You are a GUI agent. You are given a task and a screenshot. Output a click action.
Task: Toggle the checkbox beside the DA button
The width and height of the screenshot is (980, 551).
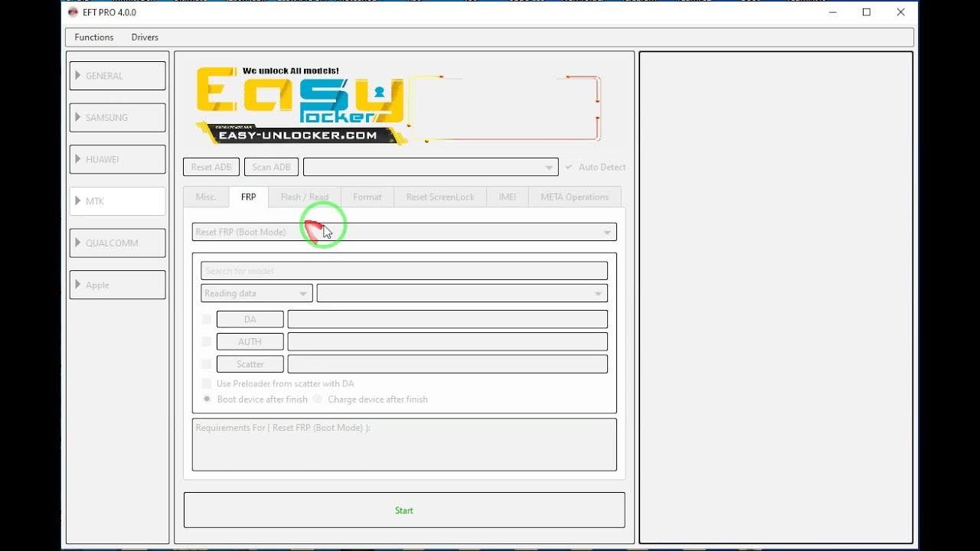[207, 319]
